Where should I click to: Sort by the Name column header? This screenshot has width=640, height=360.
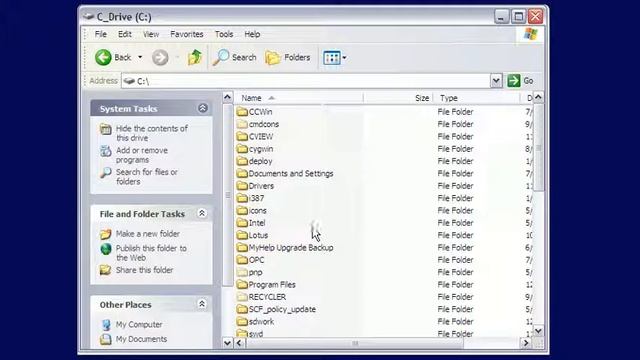[x=299, y=98]
